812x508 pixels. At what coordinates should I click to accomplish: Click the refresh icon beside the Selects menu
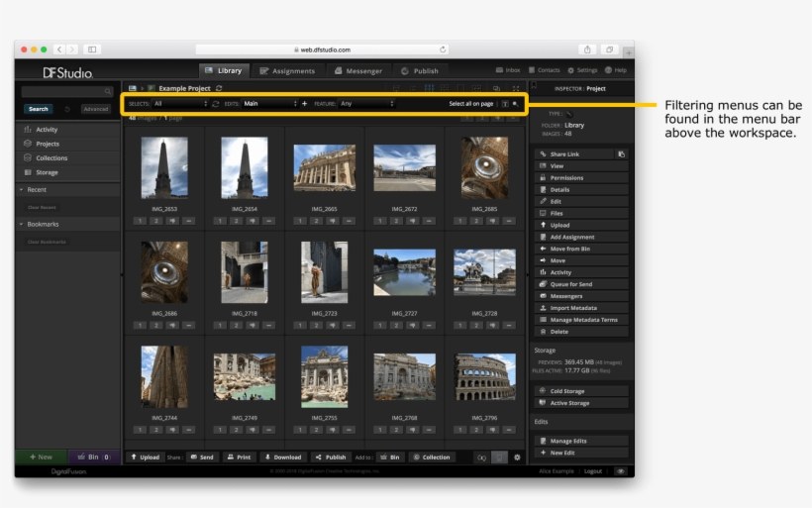coord(216,104)
